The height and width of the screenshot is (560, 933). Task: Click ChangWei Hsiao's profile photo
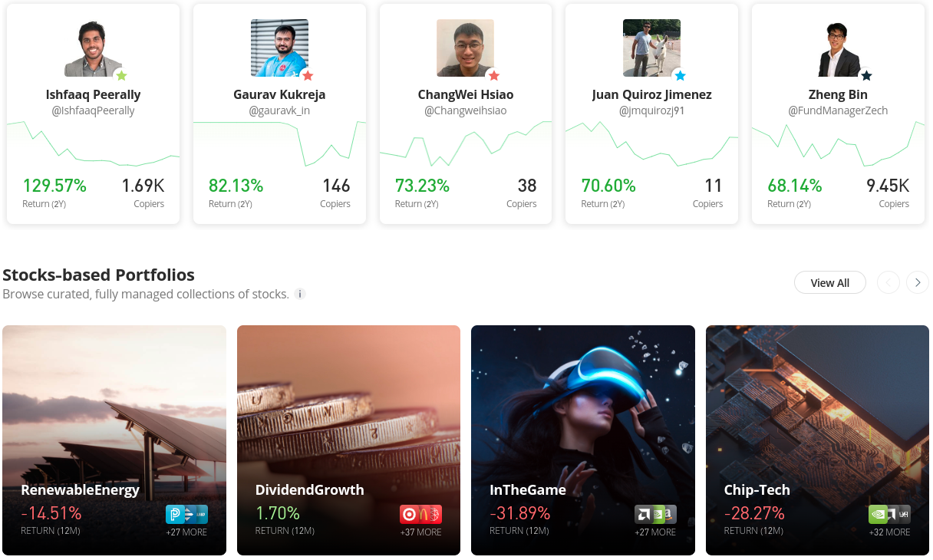pyautogui.click(x=466, y=48)
